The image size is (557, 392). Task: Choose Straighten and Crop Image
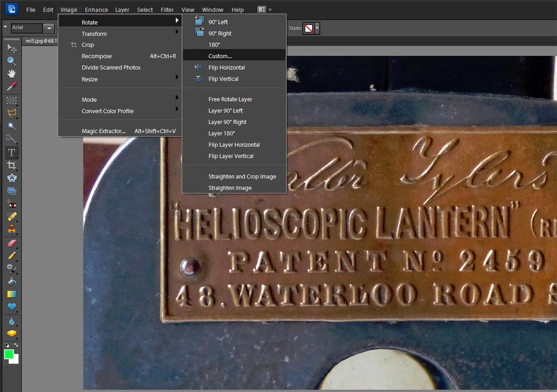[x=234, y=177]
